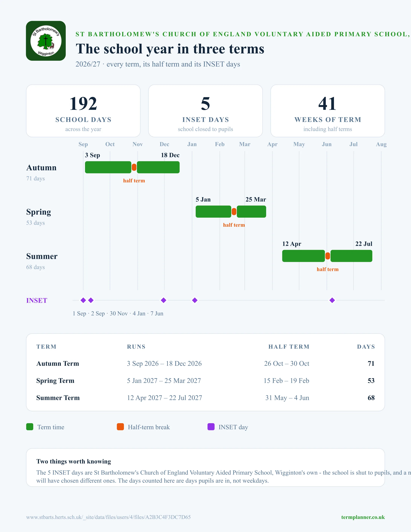Click the second INSET diamond marker (2 Sep)

coord(91,300)
